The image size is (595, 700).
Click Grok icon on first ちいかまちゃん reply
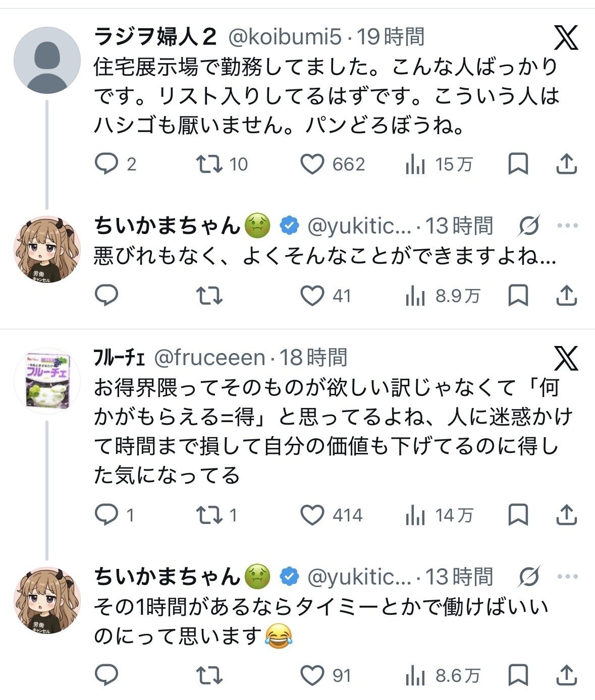[x=529, y=225]
